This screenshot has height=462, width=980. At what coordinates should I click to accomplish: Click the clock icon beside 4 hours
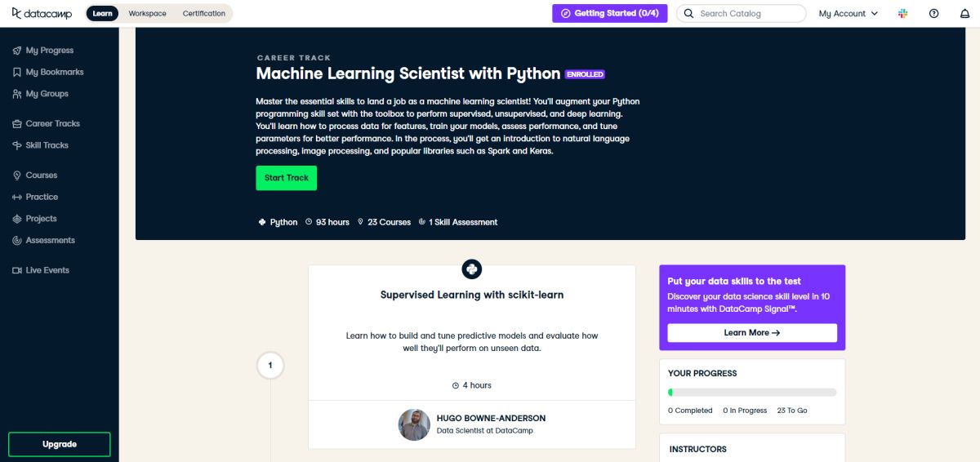click(456, 385)
